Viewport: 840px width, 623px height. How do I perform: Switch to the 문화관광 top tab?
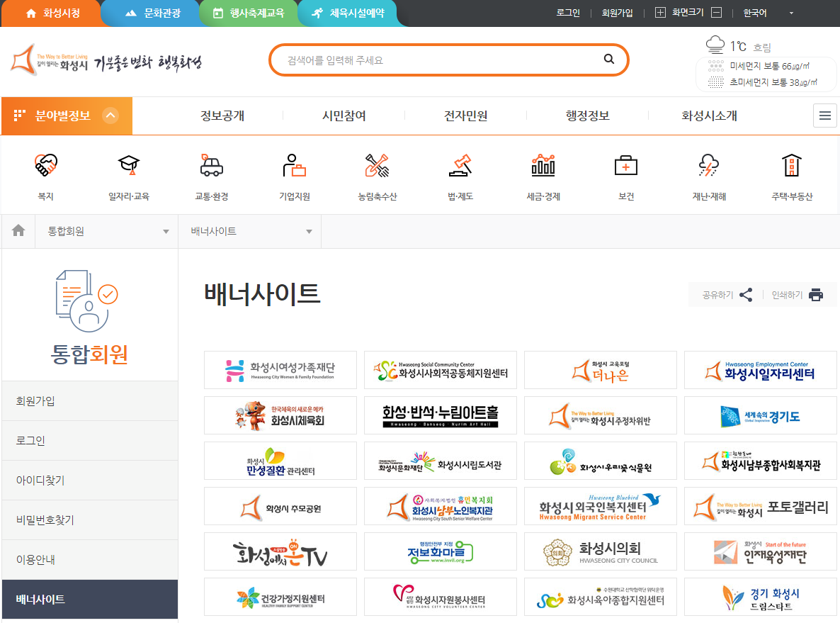[x=153, y=13]
